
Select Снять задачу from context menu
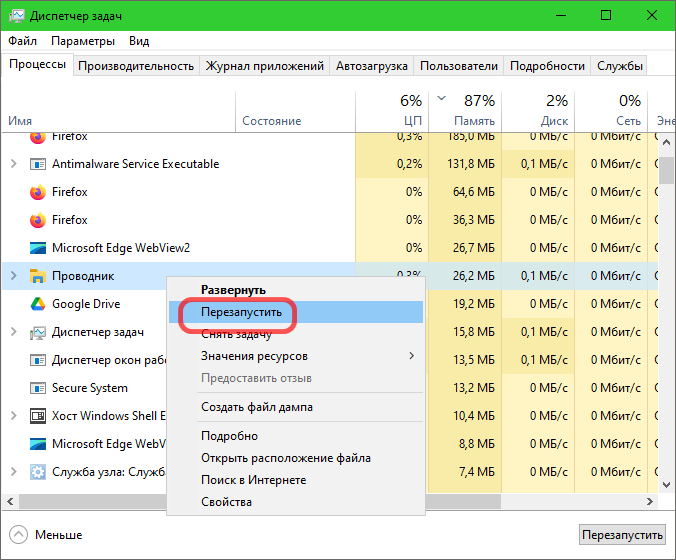point(236,335)
